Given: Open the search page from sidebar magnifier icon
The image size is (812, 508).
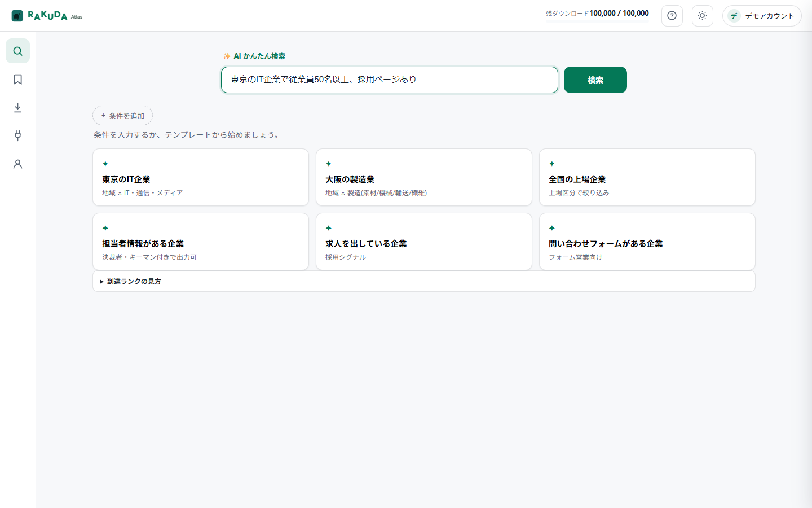Looking at the screenshot, I should (x=17, y=51).
